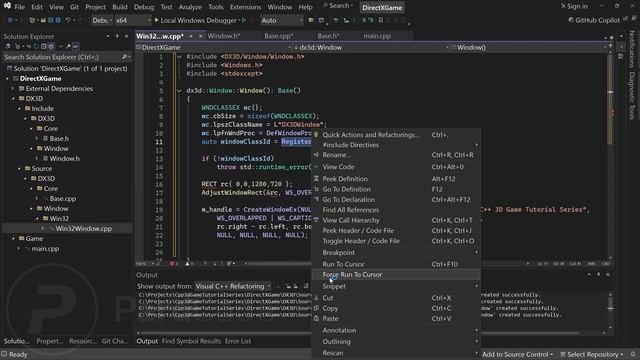Select Base.cpp in Solution Explorer tree
Viewport: 640px width, 360px height.
click(x=62, y=198)
